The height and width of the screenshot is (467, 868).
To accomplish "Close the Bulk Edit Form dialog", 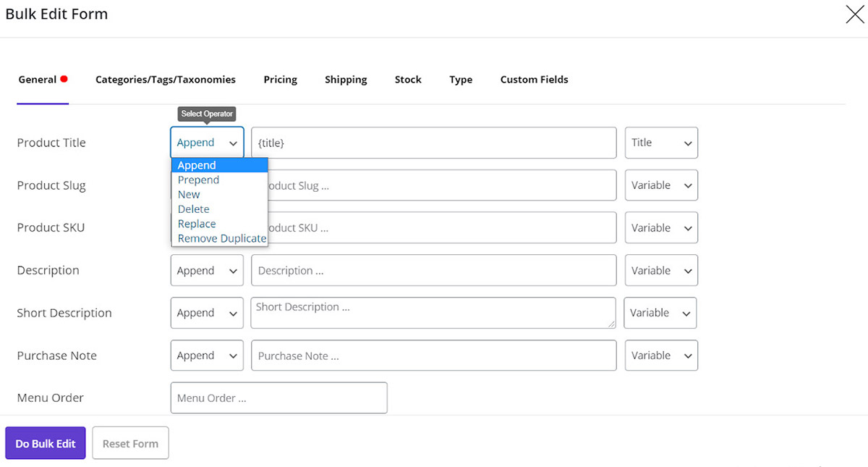I will click(x=854, y=14).
